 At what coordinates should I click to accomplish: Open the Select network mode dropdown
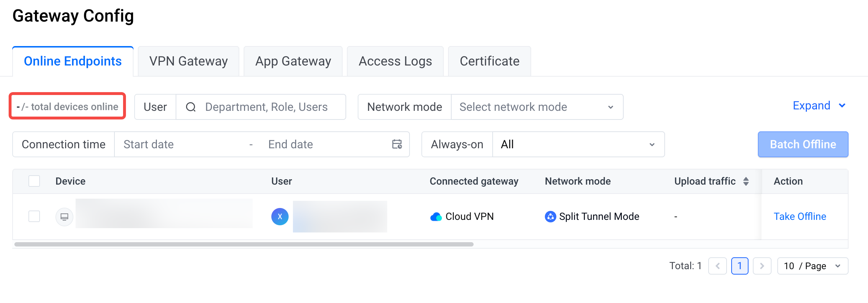coord(537,107)
